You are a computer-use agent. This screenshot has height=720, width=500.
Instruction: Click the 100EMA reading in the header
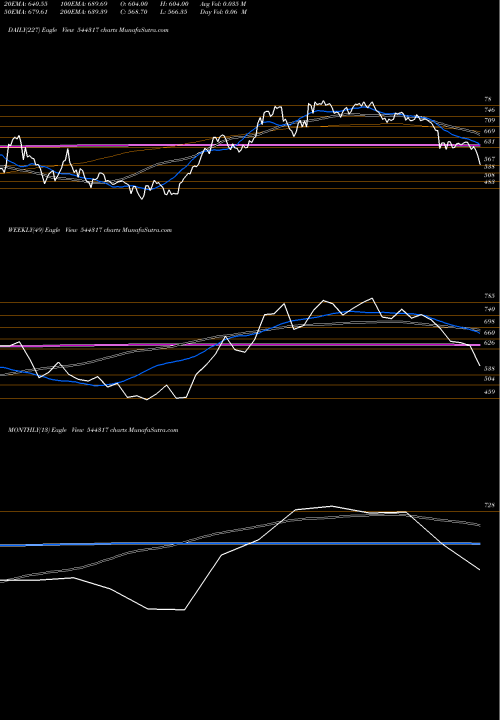84,4
